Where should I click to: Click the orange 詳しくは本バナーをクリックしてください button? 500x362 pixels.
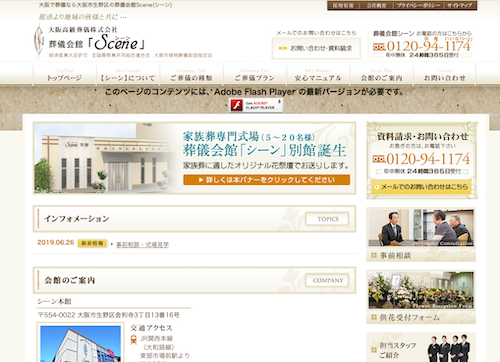click(267, 180)
